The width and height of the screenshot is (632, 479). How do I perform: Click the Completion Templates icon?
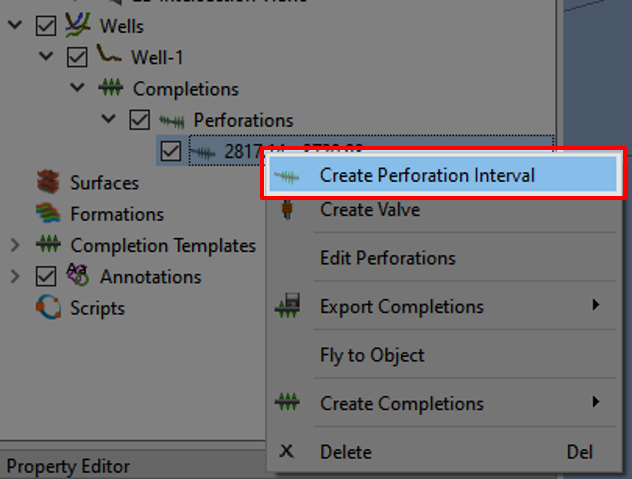48,245
